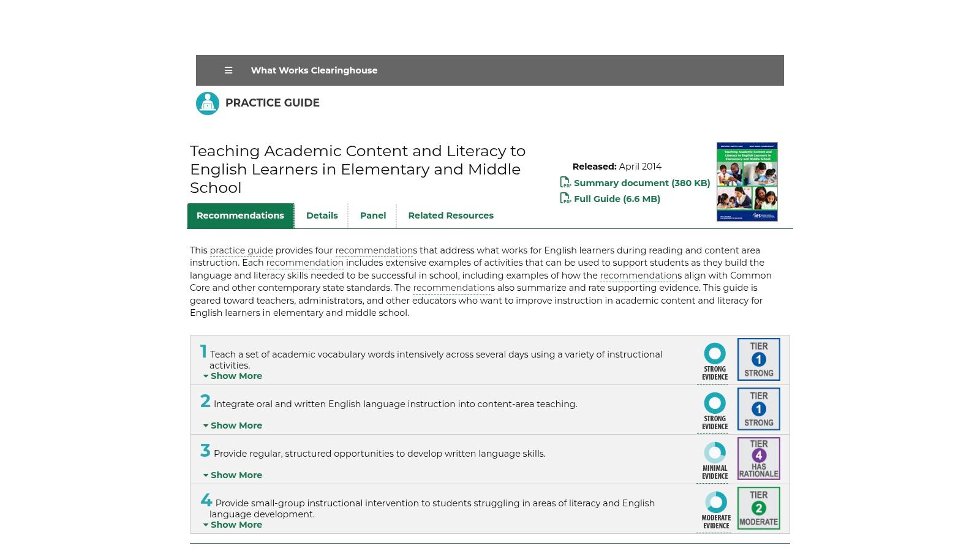Download Full Guide (6.6 MB)
This screenshot has width=980, height=551.
[617, 198]
